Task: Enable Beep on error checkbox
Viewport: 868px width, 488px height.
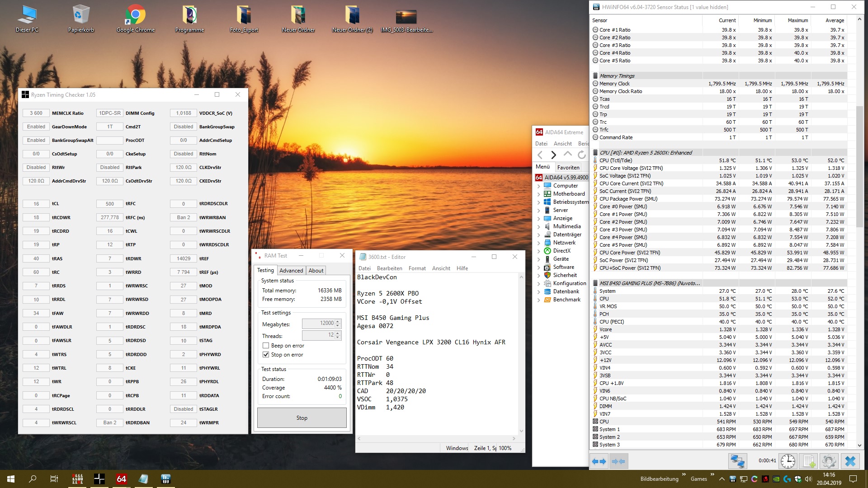Action: (266, 346)
